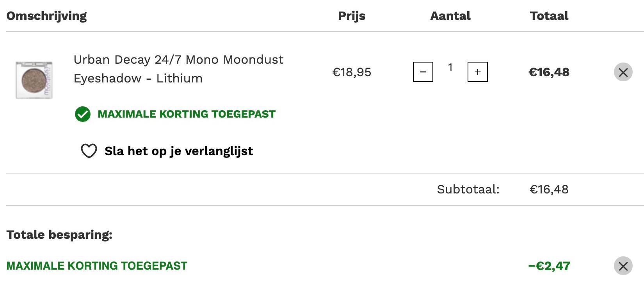This screenshot has width=644, height=297.
Task: Click the quantity field showing 1
Action: [450, 68]
